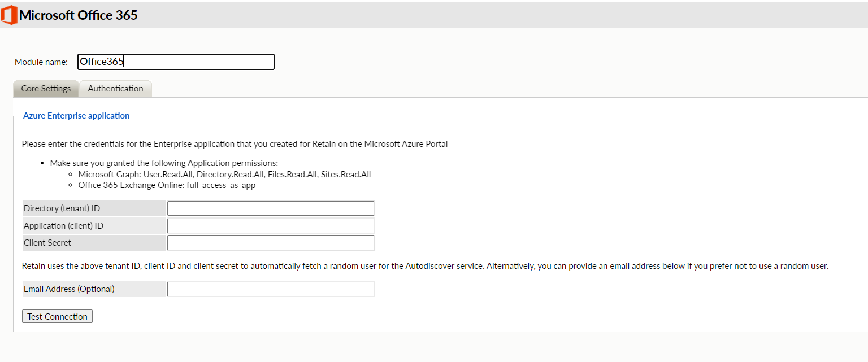The image size is (868, 362).
Task: Click the Microsoft Office 365 header title
Action: point(79,15)
